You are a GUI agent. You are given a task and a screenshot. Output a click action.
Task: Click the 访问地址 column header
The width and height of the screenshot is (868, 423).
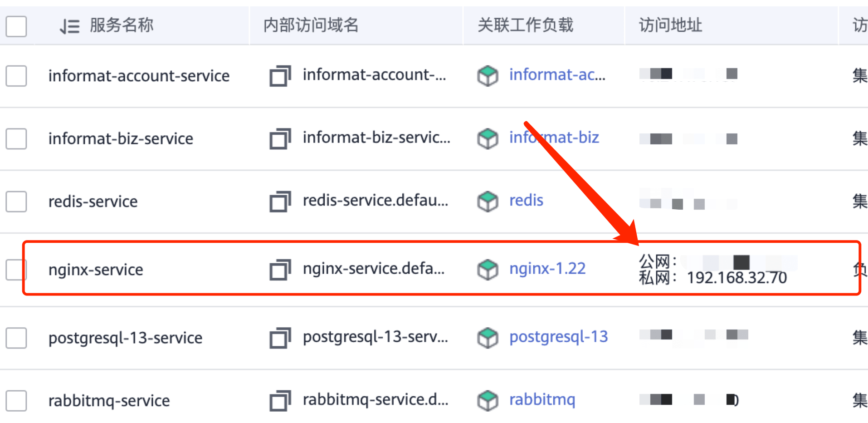point(670,26)
